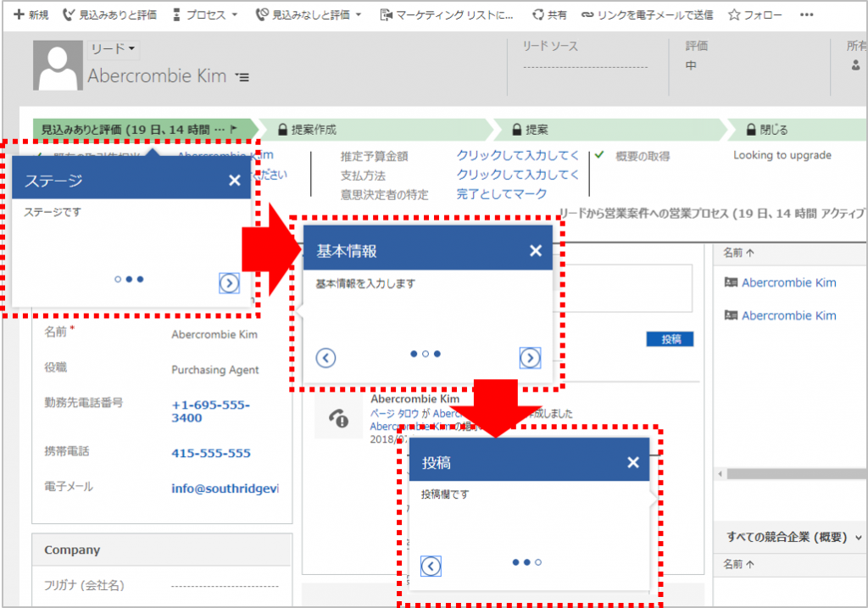The width and height of the screenshot is (868, 608).
Task: Close the 投稿 help bubble
Action: click(x=632, y=462)
